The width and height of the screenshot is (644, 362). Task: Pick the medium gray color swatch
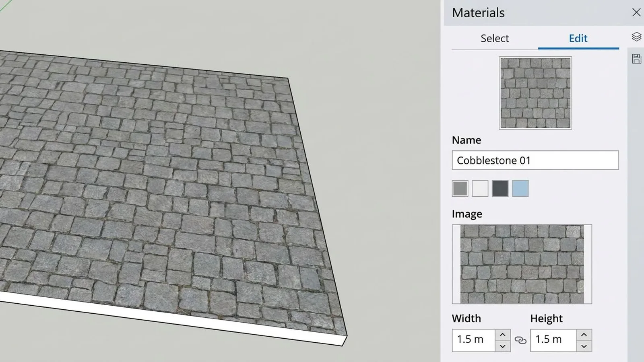[460, 188]
